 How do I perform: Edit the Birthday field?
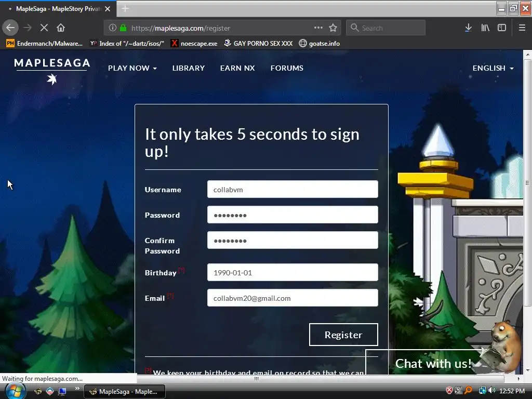[292, 272]
